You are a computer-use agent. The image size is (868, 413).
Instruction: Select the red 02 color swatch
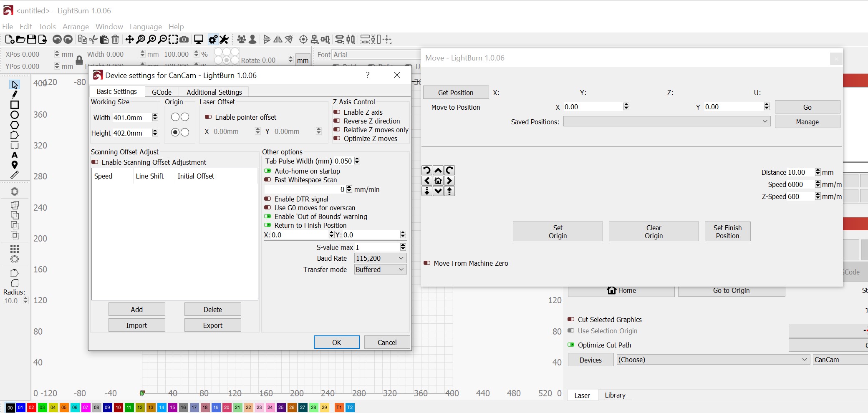pyautogui.click(x=31, y=408)
